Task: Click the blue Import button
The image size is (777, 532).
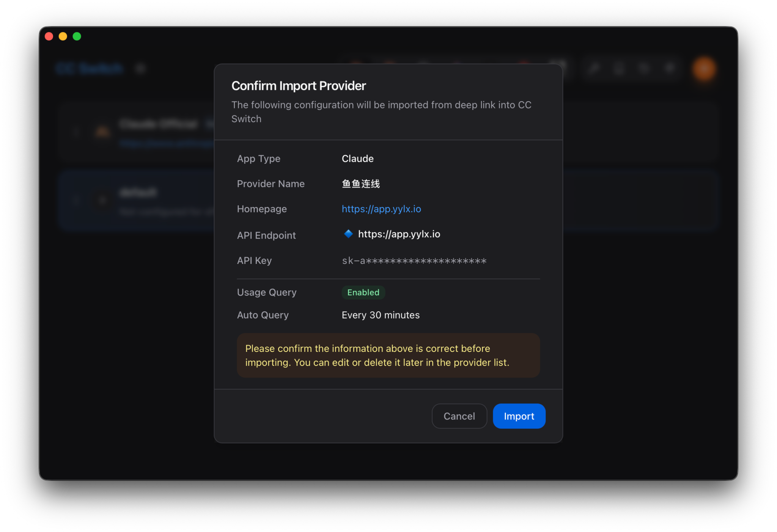Action: [519, 416]
